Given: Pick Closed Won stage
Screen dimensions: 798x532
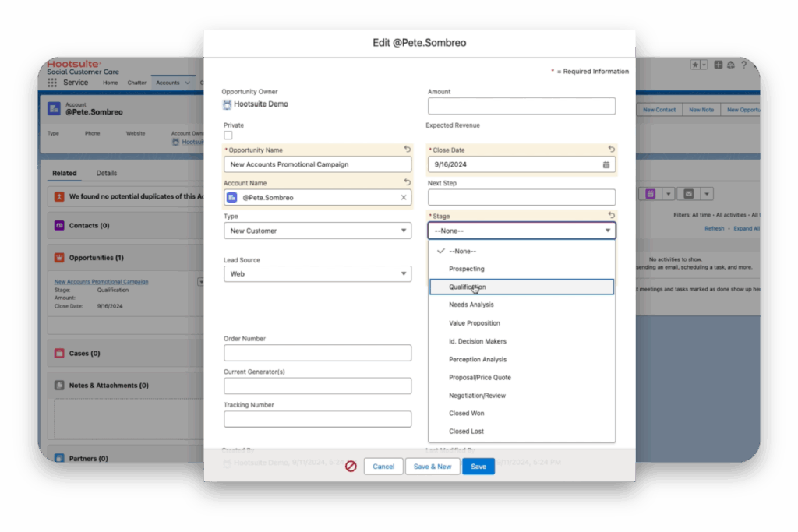Looking at the screenshot, I should 521,413.
